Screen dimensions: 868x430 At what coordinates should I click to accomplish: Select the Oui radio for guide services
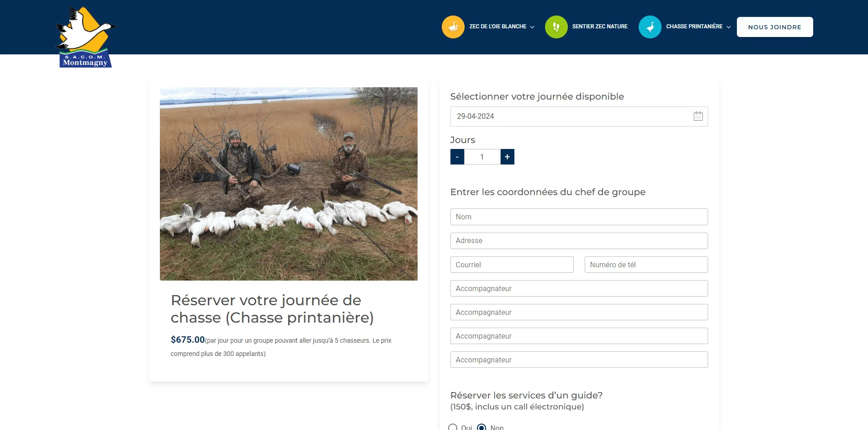(x=453, y=428)
